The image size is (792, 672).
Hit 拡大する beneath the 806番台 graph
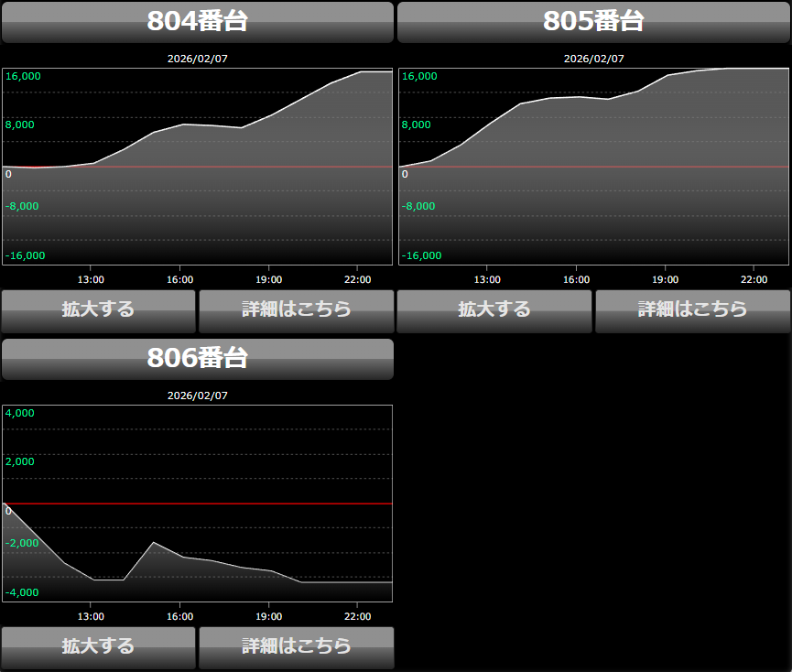[x=98, y=646]
